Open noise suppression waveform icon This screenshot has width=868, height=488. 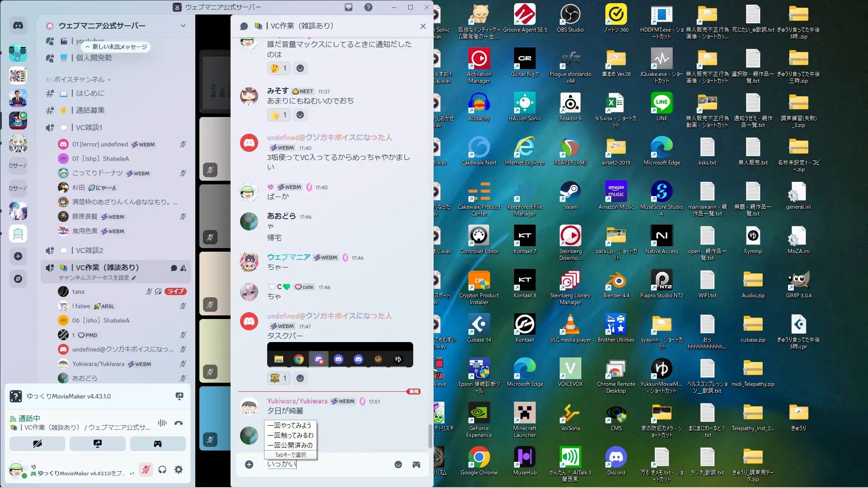[x=162, y=423]
